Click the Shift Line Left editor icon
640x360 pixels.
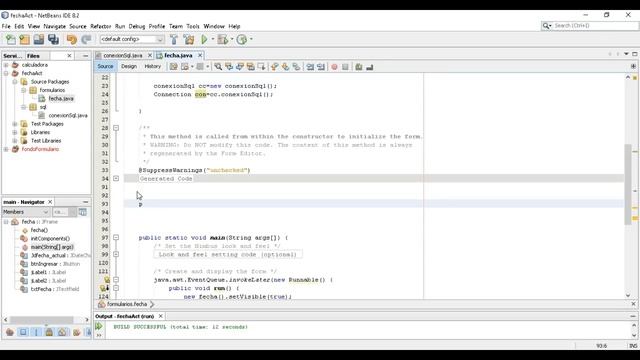[310, 67]
